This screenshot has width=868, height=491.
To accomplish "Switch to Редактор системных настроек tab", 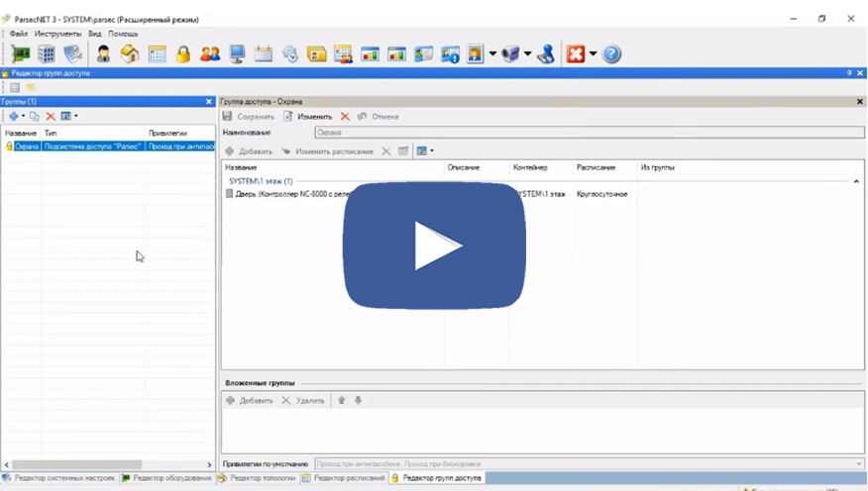I will tap(58, 478).
